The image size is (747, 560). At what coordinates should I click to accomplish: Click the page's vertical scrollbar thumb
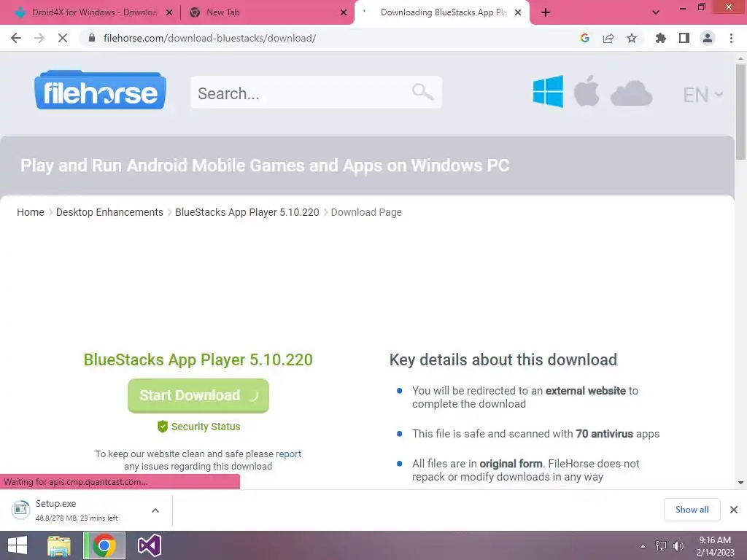point(740,112)
